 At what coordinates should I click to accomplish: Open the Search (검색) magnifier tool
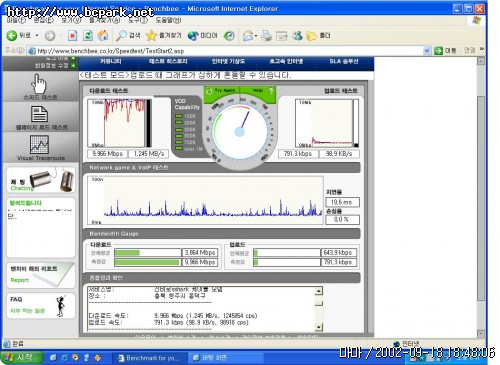click(128, 36)
